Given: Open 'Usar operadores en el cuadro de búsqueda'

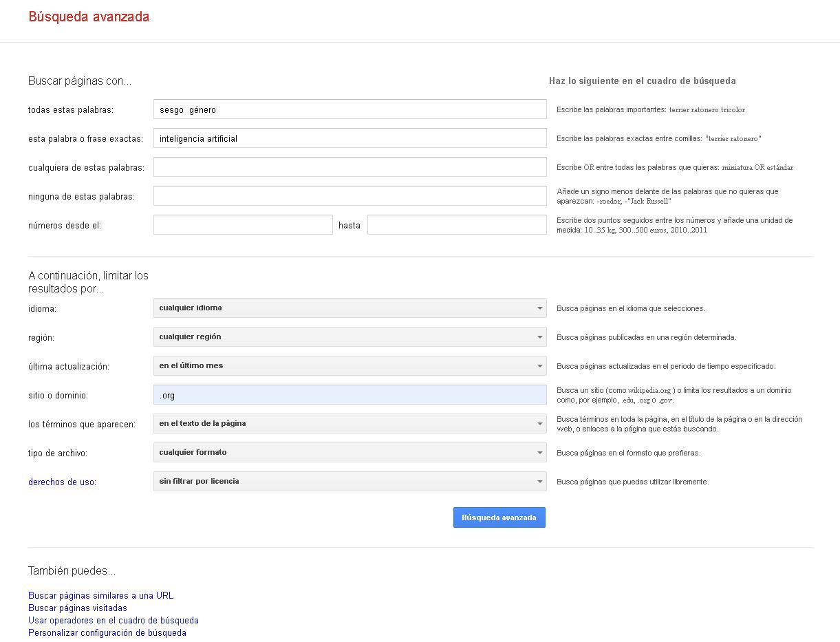Looking at the screenshot, I should (x=114, y=621).
